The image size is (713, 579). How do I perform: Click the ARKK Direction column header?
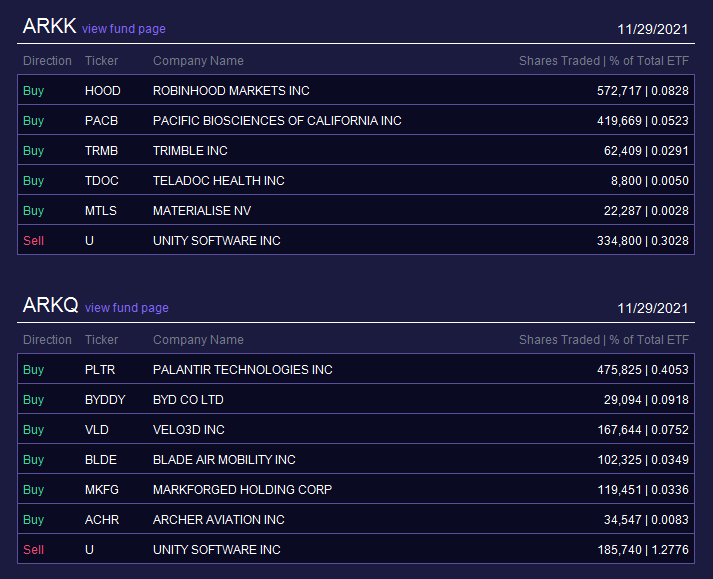pyautogui.click(x=47, y=61)
